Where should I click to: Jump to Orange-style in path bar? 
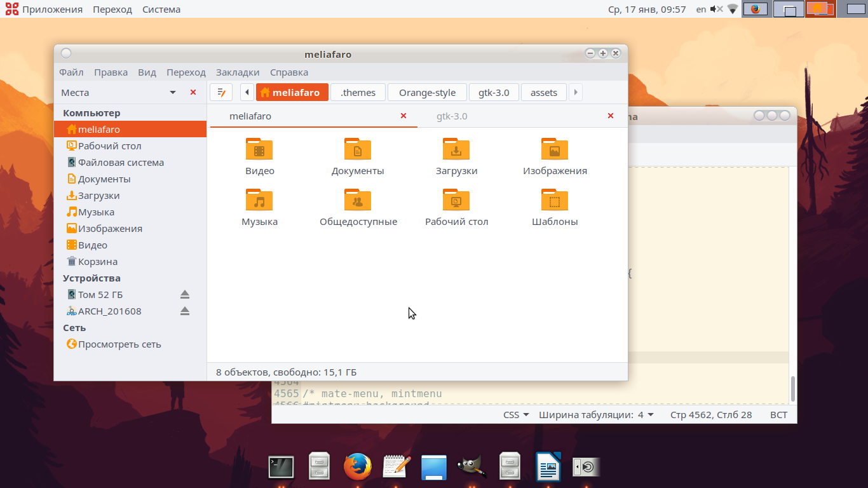tap(427, 92)
